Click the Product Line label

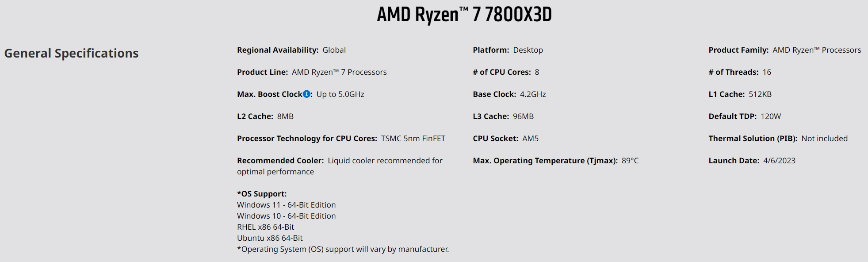(x=262, y=72)
